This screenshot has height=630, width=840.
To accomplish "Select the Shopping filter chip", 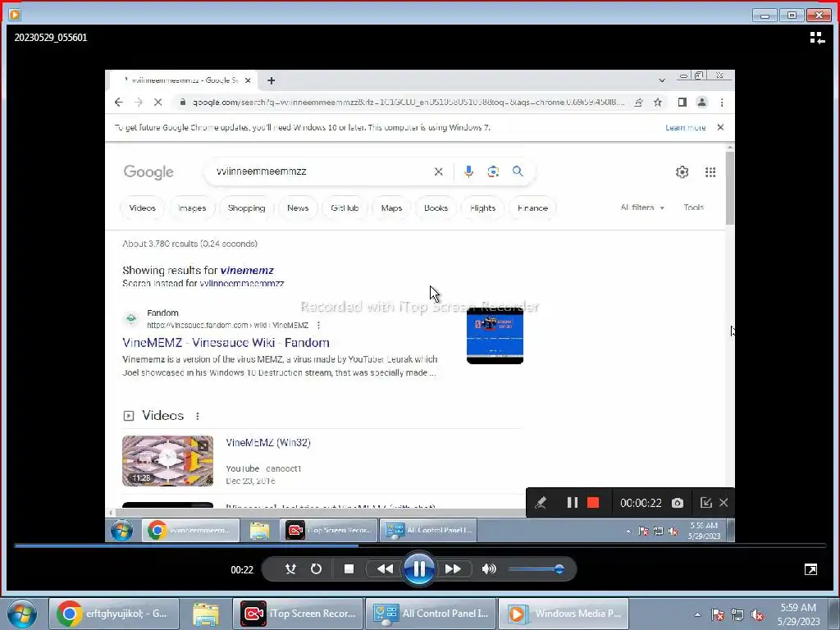I will pos(246,208).
